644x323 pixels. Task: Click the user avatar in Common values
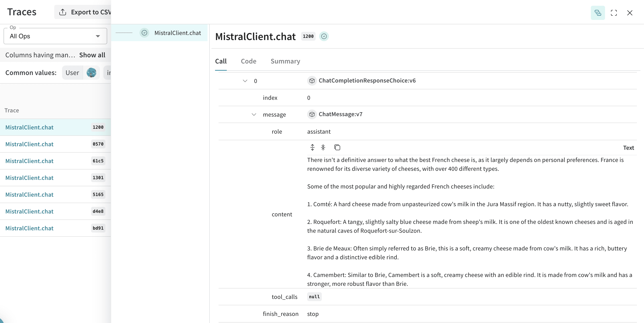91,73
